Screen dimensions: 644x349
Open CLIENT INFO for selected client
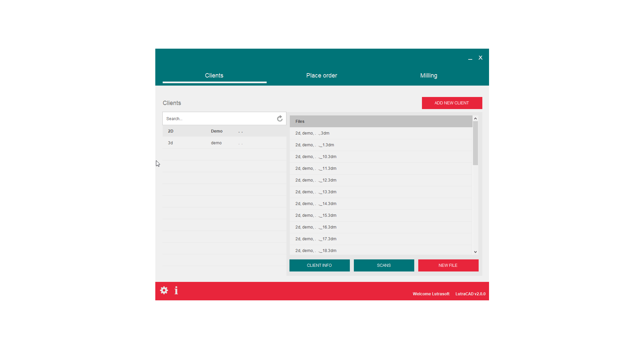click(x=319, y=265)
